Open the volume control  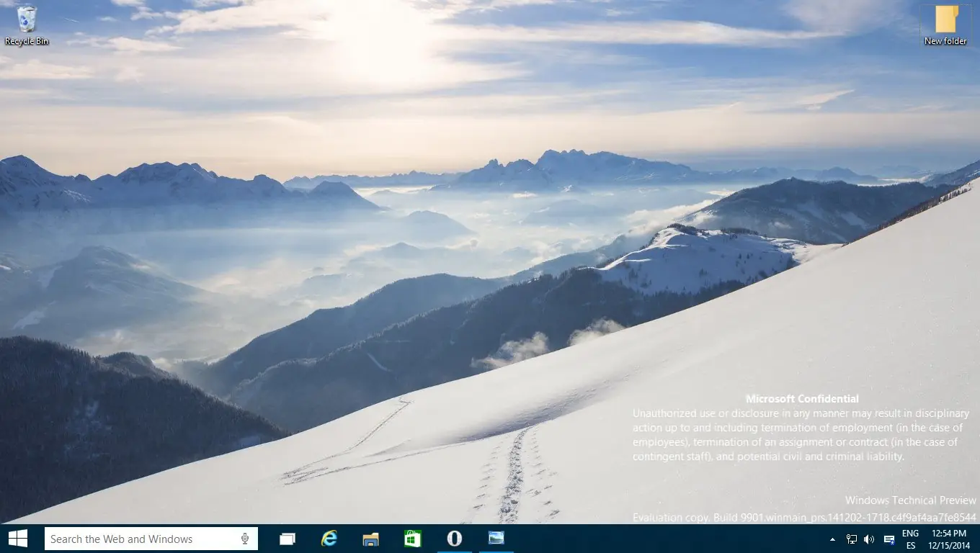868,538
